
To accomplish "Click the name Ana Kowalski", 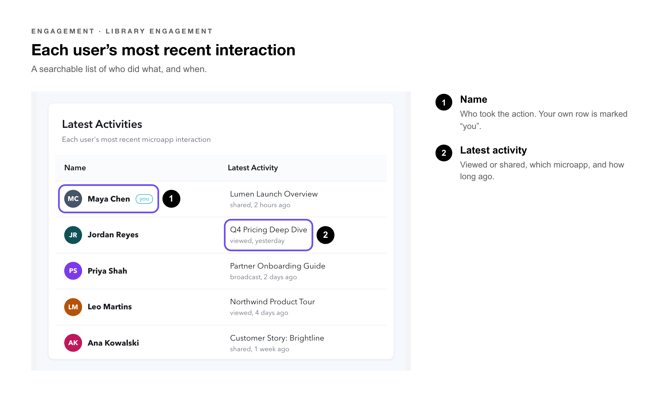I will [113, 343].
